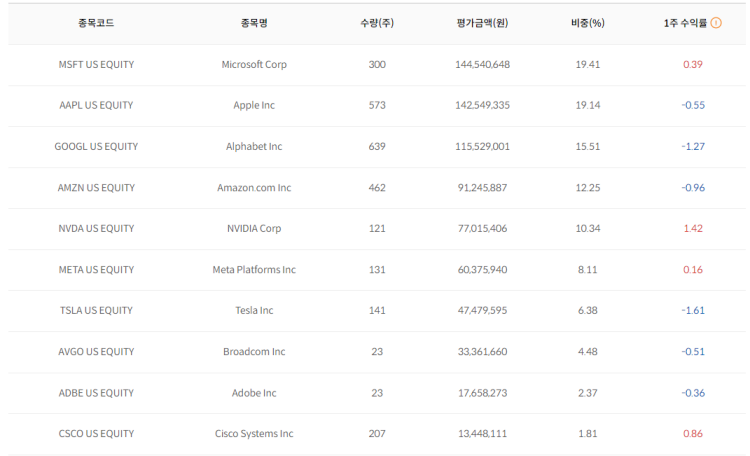Click Amazon's quantity value 462
Image resolution: width=750 pixels, height=456 pixels.
click(377, 188)
